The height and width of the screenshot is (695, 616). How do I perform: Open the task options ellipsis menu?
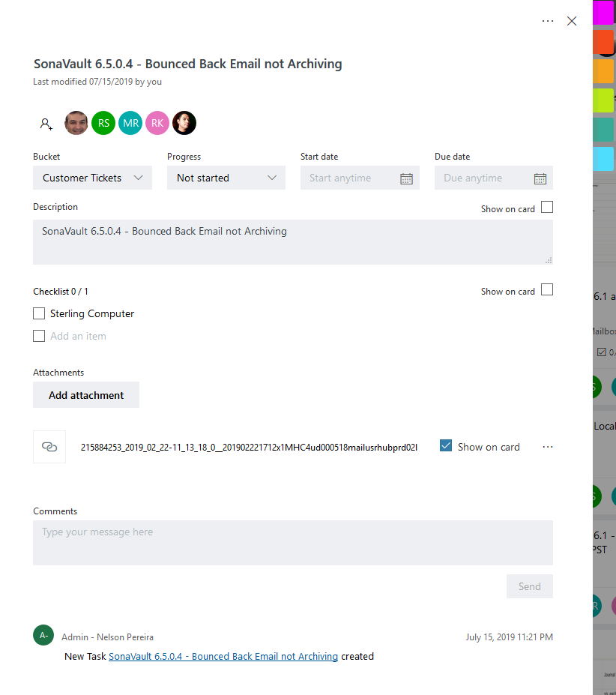(548, 21)
